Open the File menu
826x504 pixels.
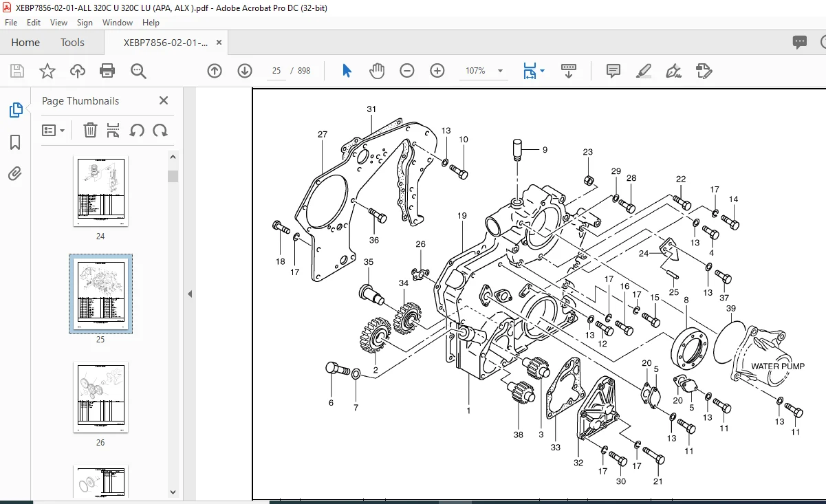click(x=11, y=23)
